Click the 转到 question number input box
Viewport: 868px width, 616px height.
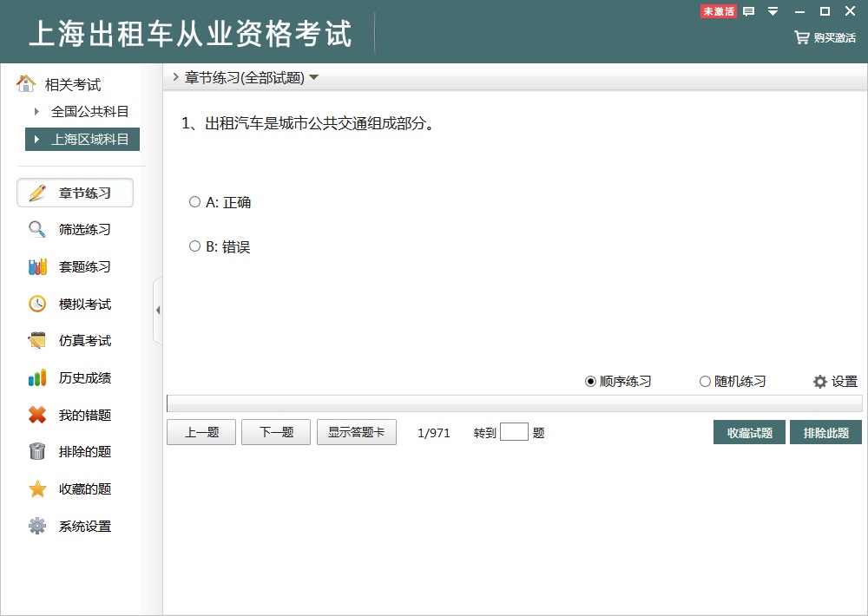click(x=514, y=432)
